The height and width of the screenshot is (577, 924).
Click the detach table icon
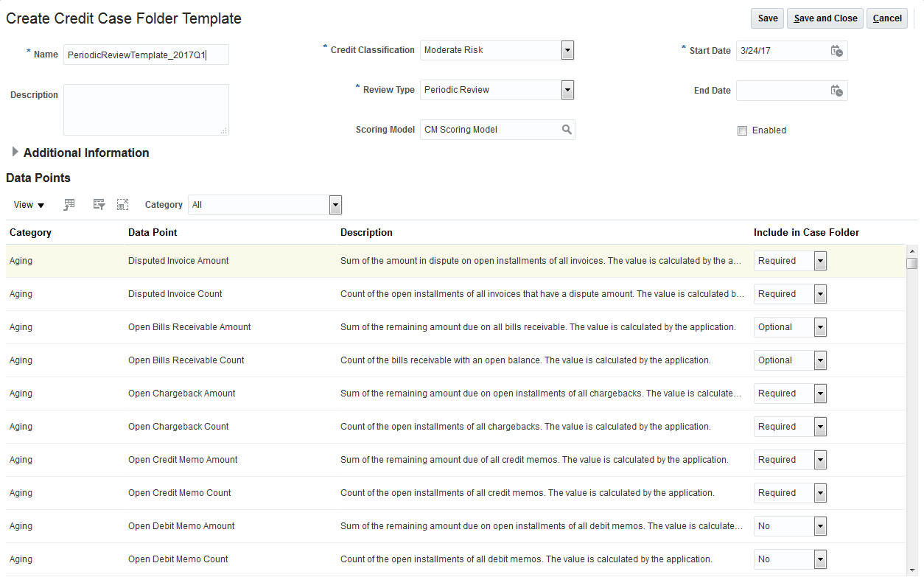coord(122,205)
